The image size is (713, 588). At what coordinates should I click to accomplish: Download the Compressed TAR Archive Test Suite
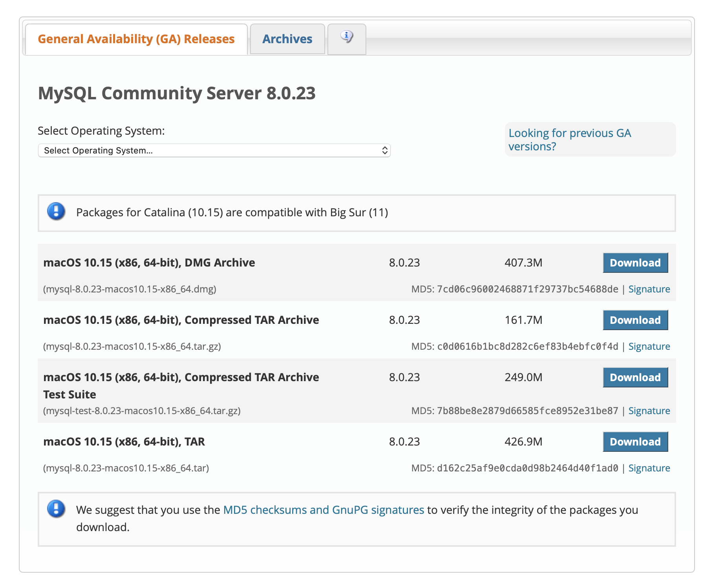635,377
